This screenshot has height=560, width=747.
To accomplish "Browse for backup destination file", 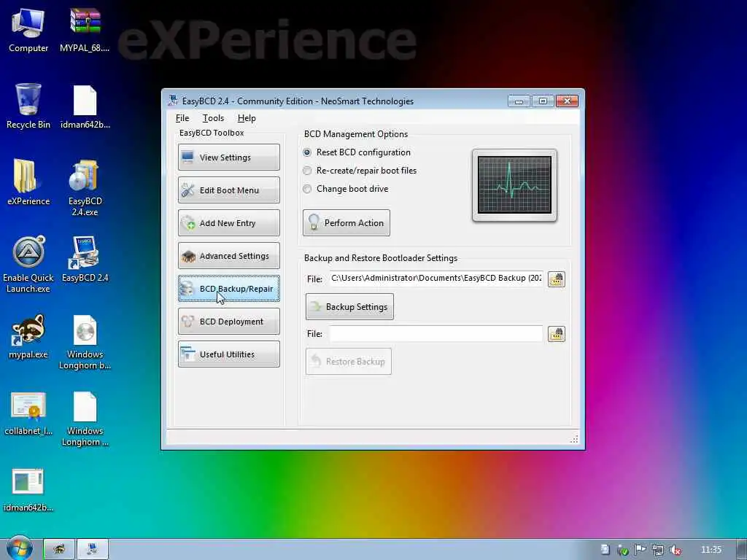I will pos(556,279).
